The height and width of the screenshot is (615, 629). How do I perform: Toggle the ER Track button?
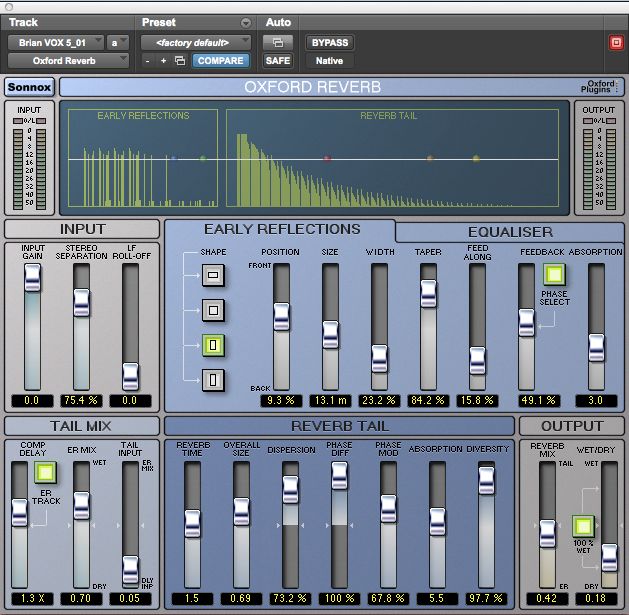47,471
